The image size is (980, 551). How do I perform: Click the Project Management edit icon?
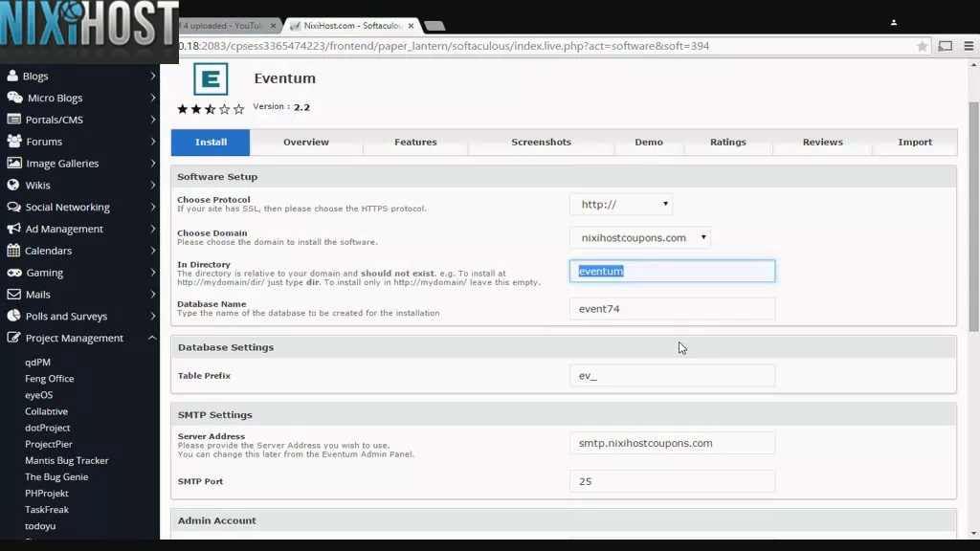coord(13,338)
